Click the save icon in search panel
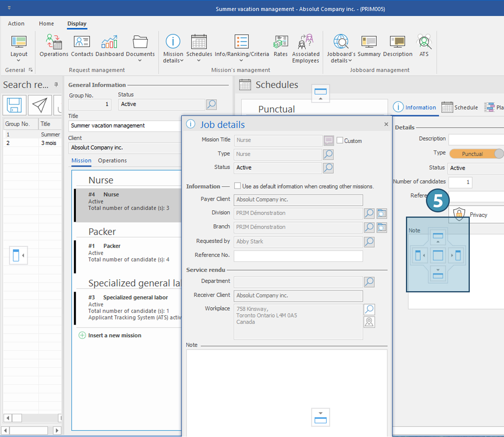Viewport: 504px width, 437px height. (x=15, y=105)
